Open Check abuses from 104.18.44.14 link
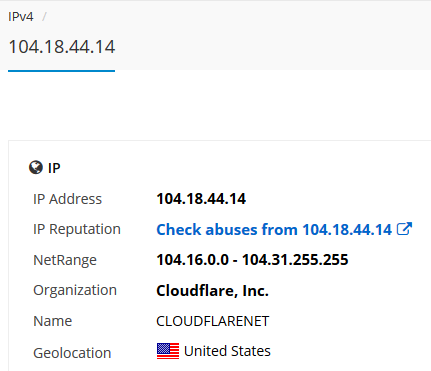 (274, 229)
